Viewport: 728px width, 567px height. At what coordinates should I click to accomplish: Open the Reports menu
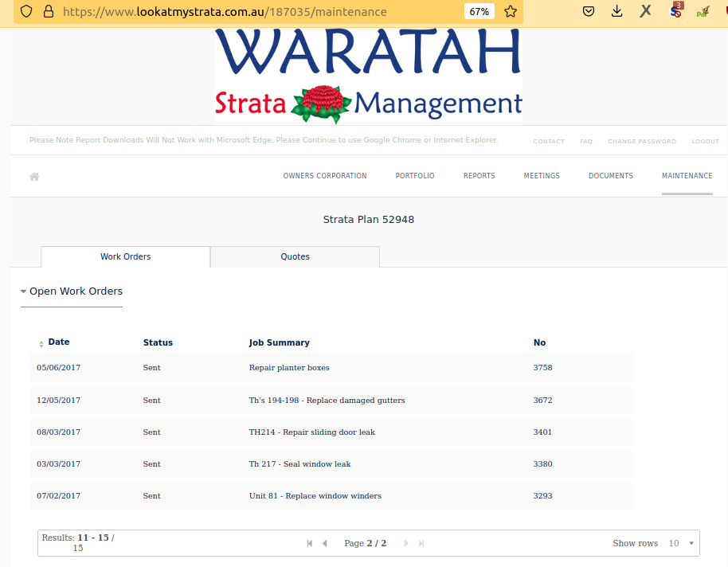tap(479, 176)
